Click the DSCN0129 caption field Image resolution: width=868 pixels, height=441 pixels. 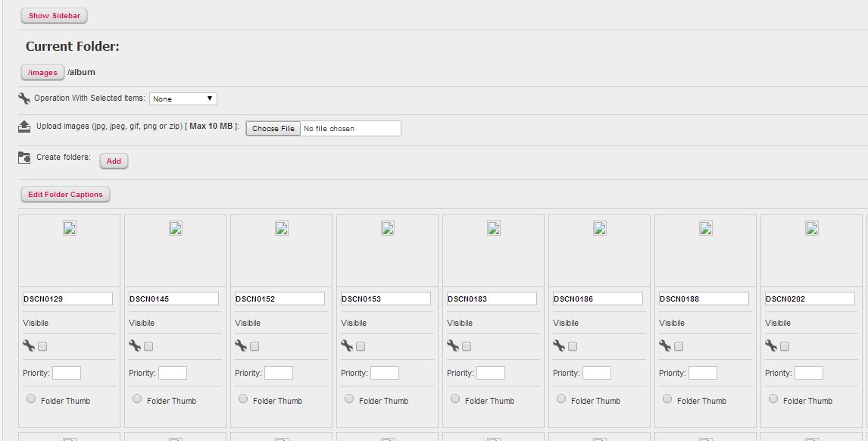pyautogui.click(x=67, y=299)
